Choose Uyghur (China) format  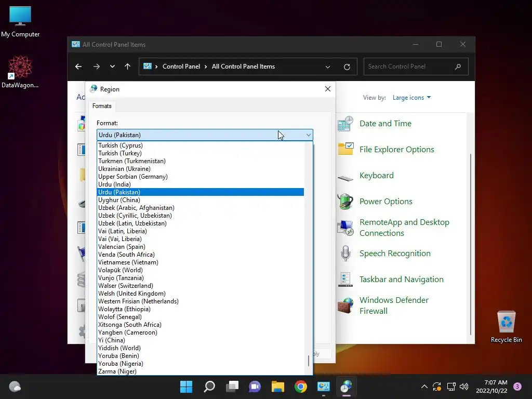coord(200,200)
